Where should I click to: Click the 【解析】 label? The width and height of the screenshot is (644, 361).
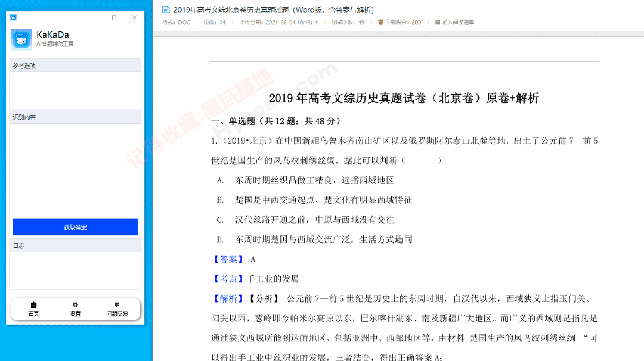click(x=228, y=298)
